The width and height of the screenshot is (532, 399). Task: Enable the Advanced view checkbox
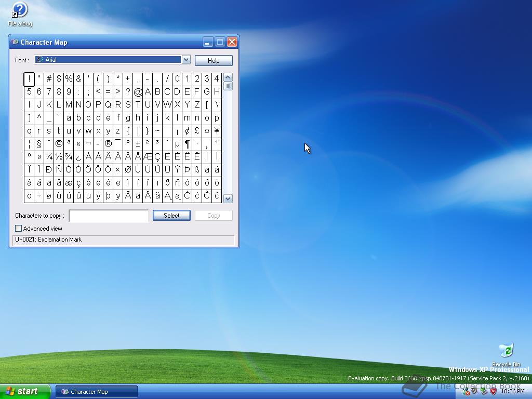[x=18, y=229]
